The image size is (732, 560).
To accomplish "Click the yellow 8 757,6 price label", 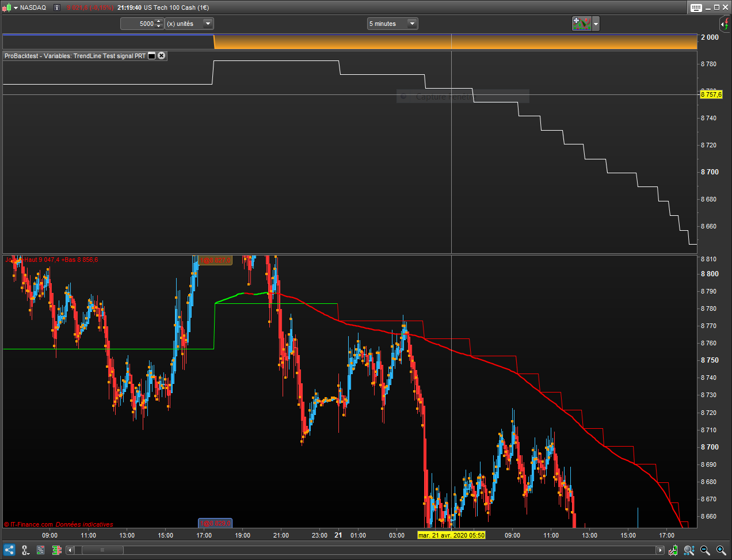I will [711, 94].
